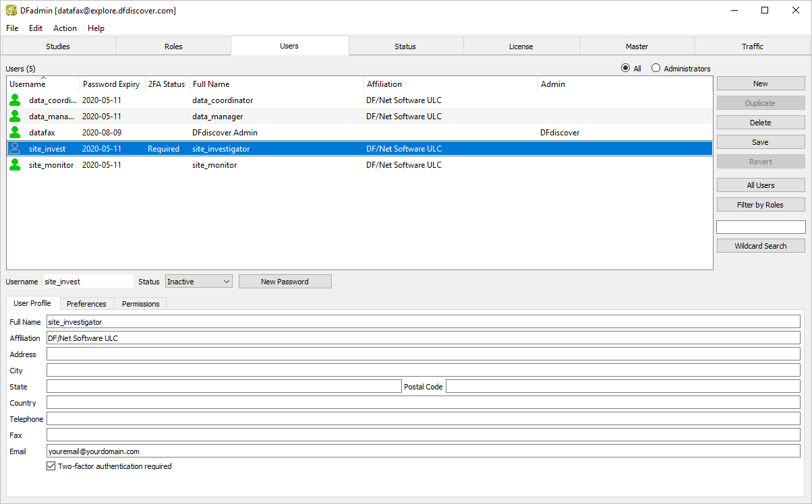Uncheck Two-factor authentication required

coord(51,466)
